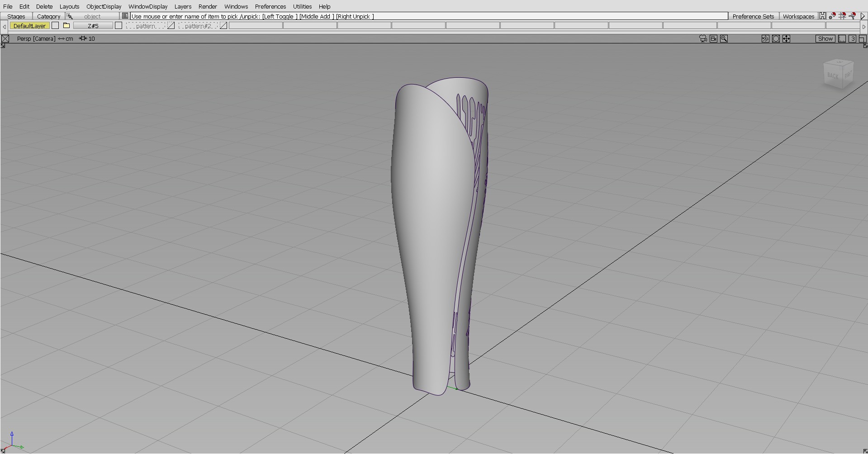Enable curve snap magnet icon
This screenshot has width=868, height=454.
[852, 16]
